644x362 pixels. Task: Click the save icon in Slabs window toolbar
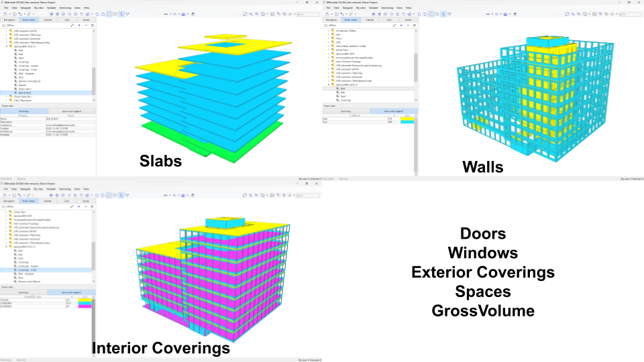(13, 13)
